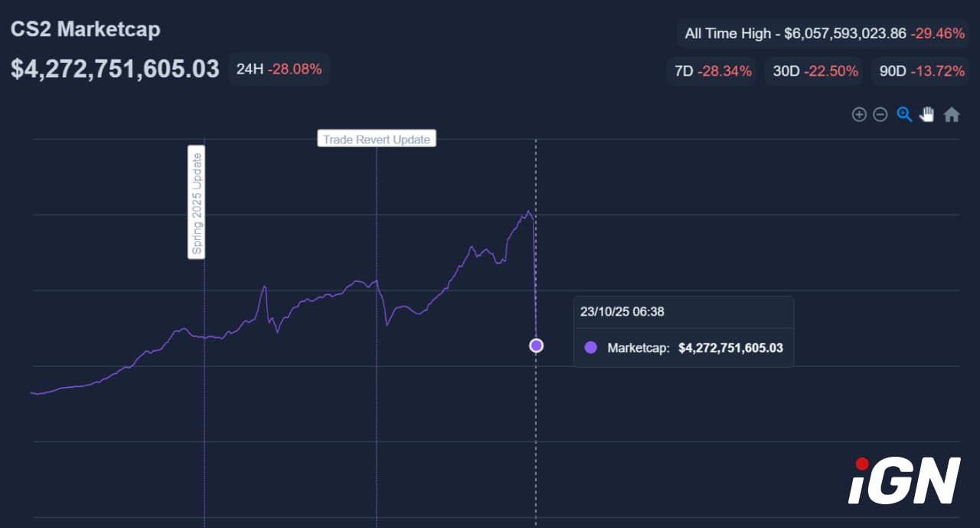Click the IGN logo watermark
Screen dimensions: 980x528
coord(904,480)
